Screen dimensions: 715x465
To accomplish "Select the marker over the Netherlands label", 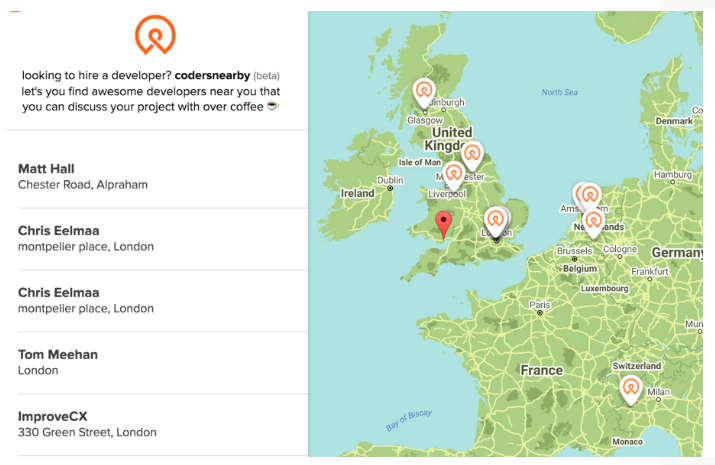I will click(594, 220).
